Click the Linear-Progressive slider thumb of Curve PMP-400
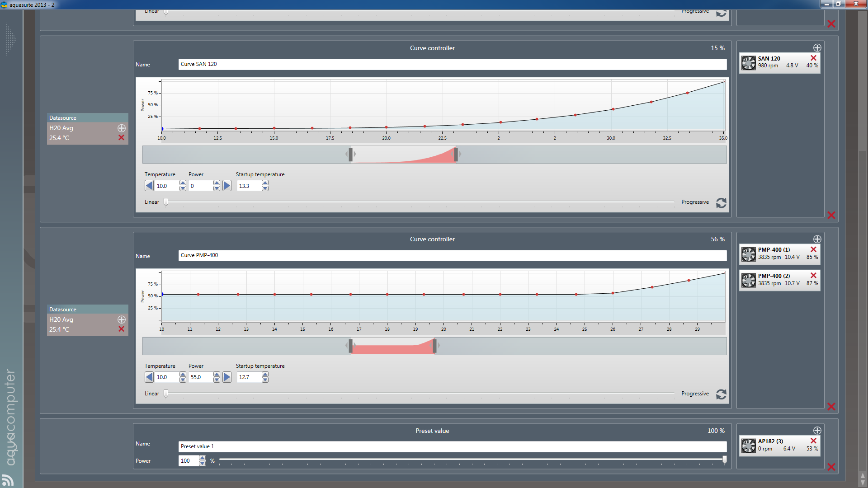The height and width of the screenshot is (488, 868). (x=166, y=394)
